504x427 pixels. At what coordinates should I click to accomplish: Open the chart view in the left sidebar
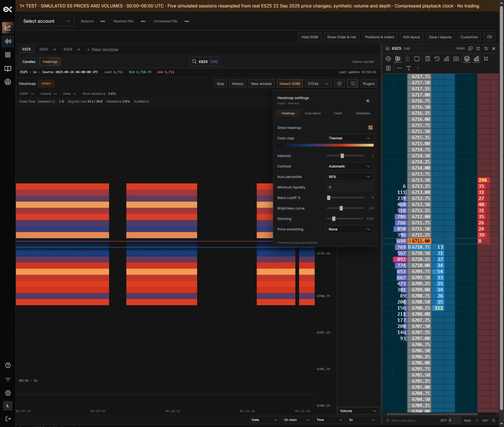(x=8, y=28)
